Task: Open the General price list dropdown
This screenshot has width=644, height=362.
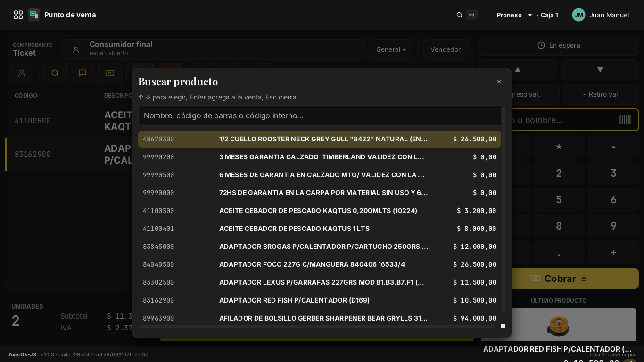Action: [x=391, y=49]
